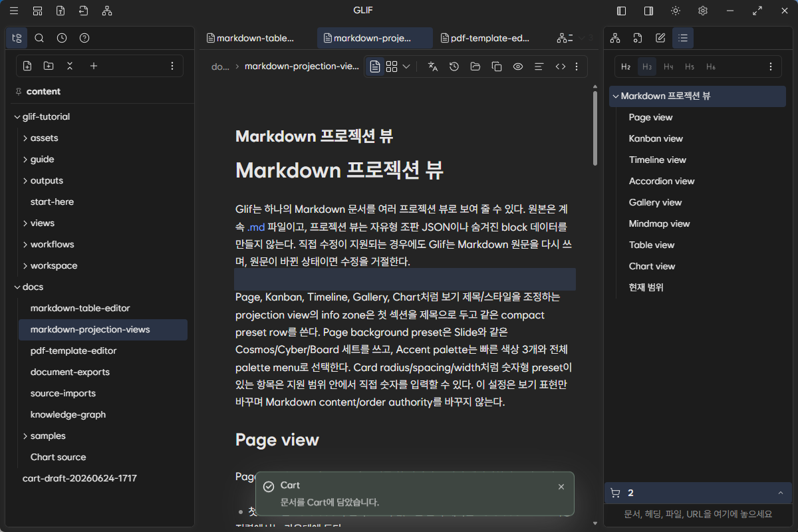This screenshot has width=798, height=532.
Task: Open file tree more options menu
Action: pos(172,66)
